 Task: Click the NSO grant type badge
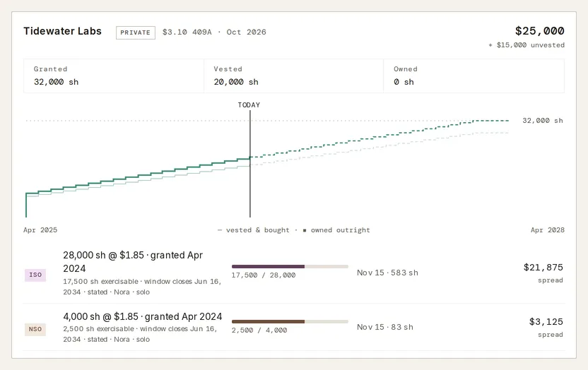point(35,330)
